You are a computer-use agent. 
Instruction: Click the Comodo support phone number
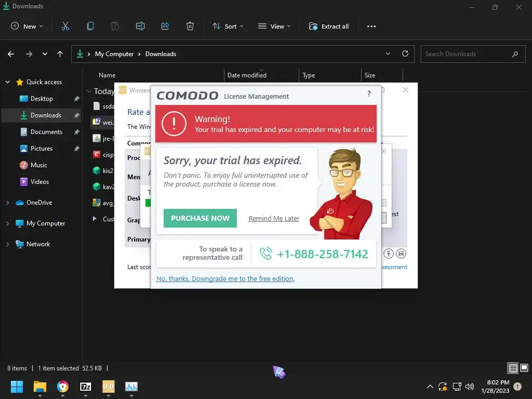pos(322,254)
